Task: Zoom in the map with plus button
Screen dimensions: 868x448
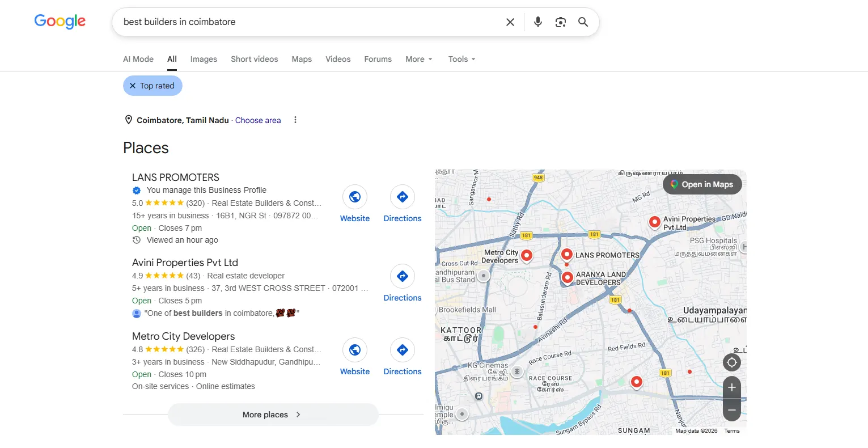Action: click(732, 387)
